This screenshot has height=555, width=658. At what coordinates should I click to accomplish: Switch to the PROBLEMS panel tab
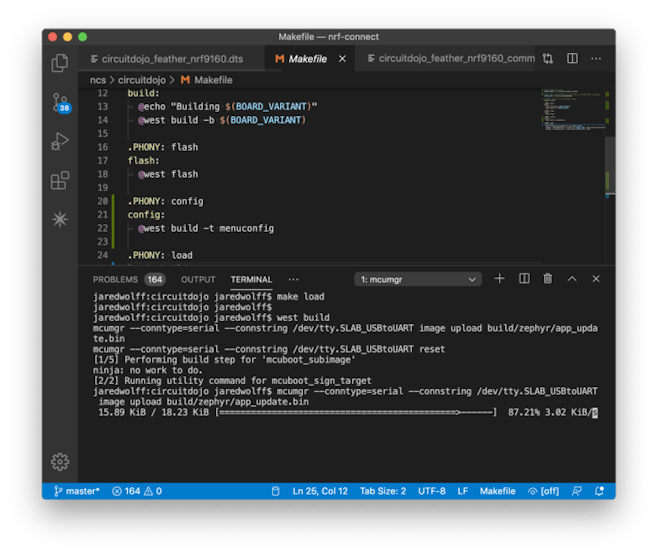pos(114,279)
